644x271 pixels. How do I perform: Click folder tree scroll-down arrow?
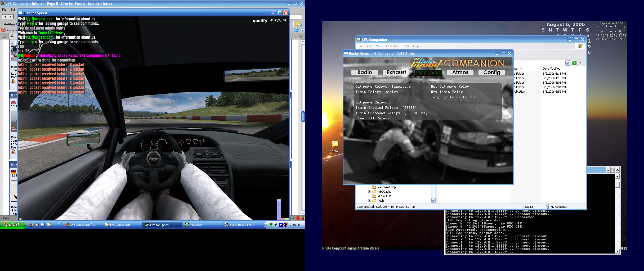pos(433,201)
